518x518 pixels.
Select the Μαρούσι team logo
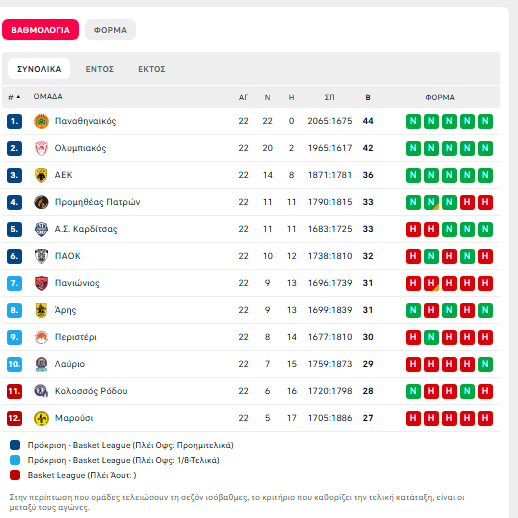click(41, 418)
